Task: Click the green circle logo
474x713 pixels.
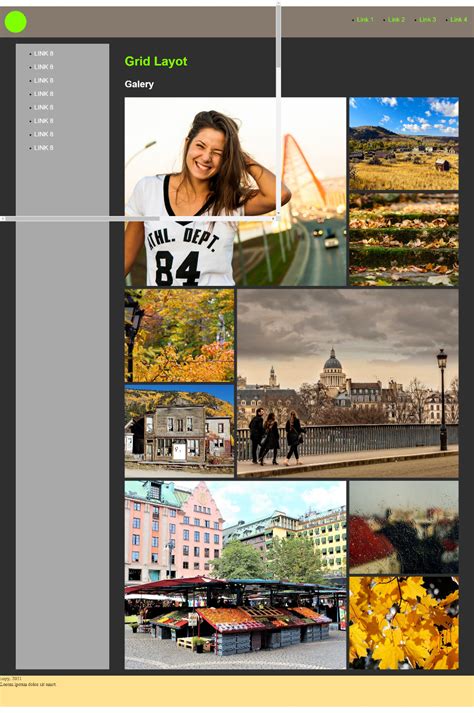Action: 15,21
